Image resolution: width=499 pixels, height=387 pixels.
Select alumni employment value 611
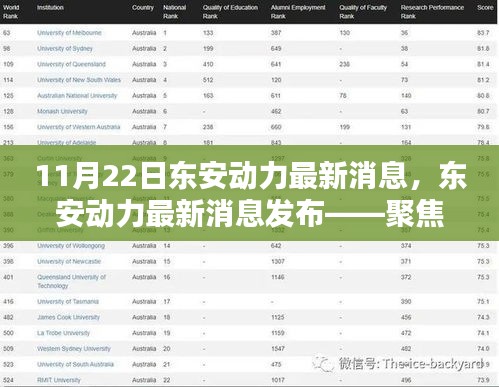[x=276, y=96]
